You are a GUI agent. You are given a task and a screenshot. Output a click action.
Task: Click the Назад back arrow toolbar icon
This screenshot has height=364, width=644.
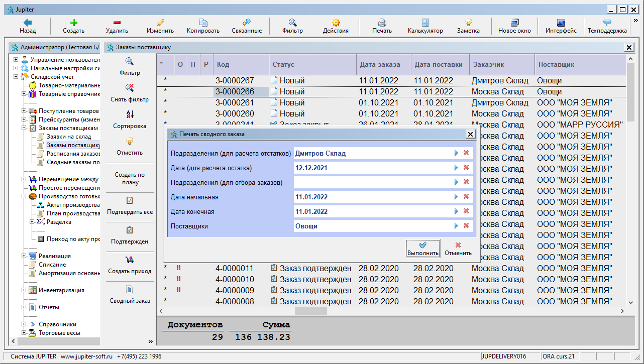28,23
